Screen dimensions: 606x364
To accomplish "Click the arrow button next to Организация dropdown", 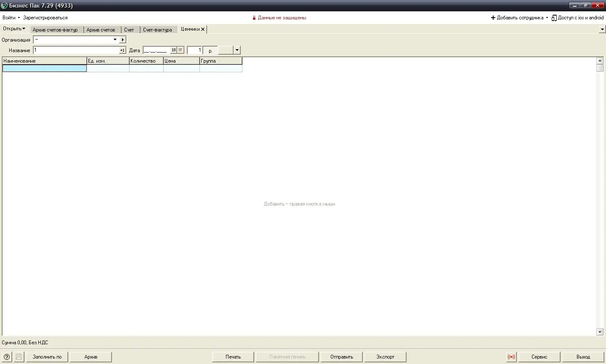I will pyautogui.click(x=123, y=40).
